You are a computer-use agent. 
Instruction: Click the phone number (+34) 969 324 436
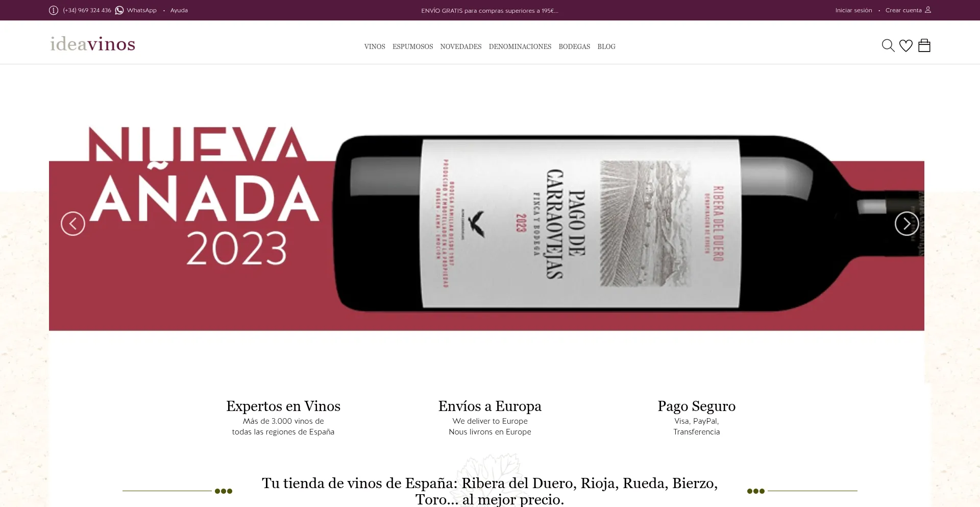(87, 10)
